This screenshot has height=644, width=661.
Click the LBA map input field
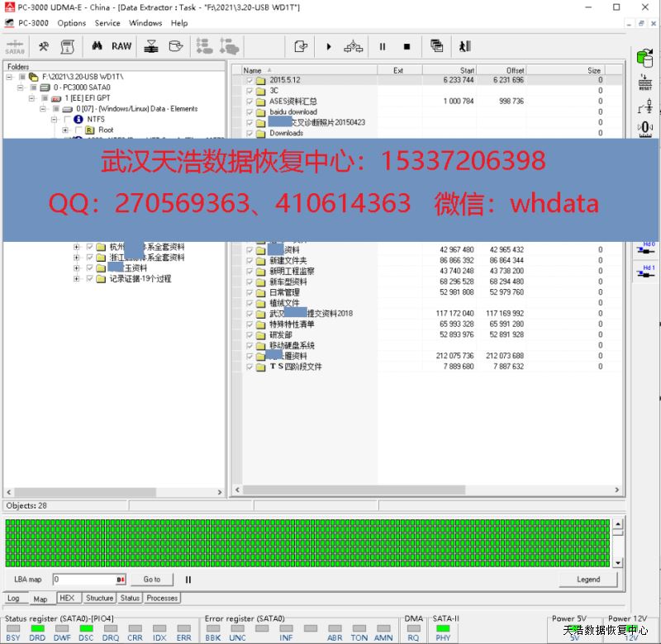pos(87,580)
